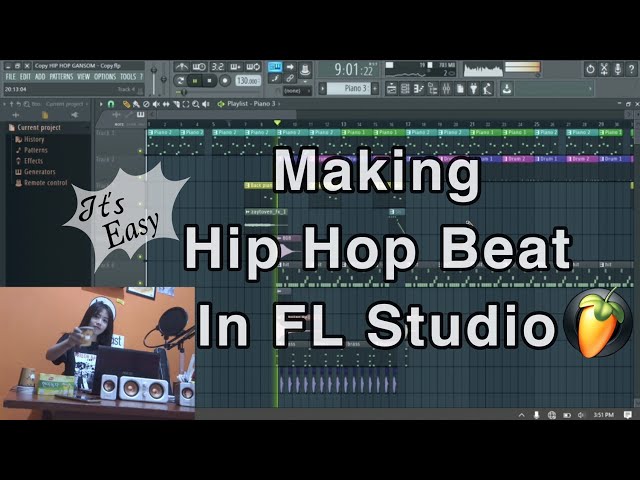Image resolution: width=640 pixels, height=480 pixels.
Task: Toggle the metronome icon
Action: coord(182,67)
